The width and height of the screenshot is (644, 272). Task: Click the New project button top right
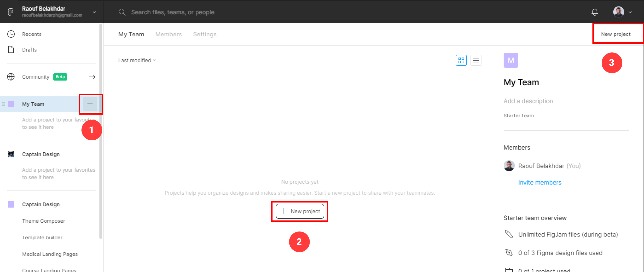point(616,34)
